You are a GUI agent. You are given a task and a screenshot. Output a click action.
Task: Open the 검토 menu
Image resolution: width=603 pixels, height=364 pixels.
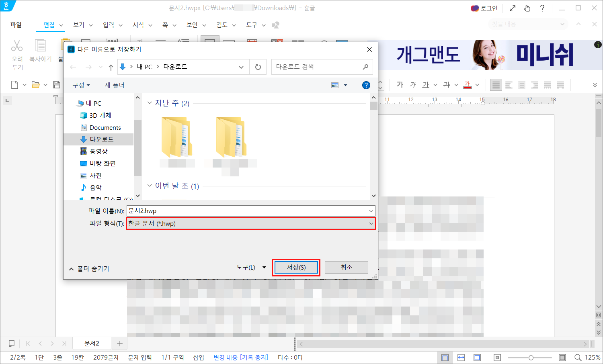(222, 25)
